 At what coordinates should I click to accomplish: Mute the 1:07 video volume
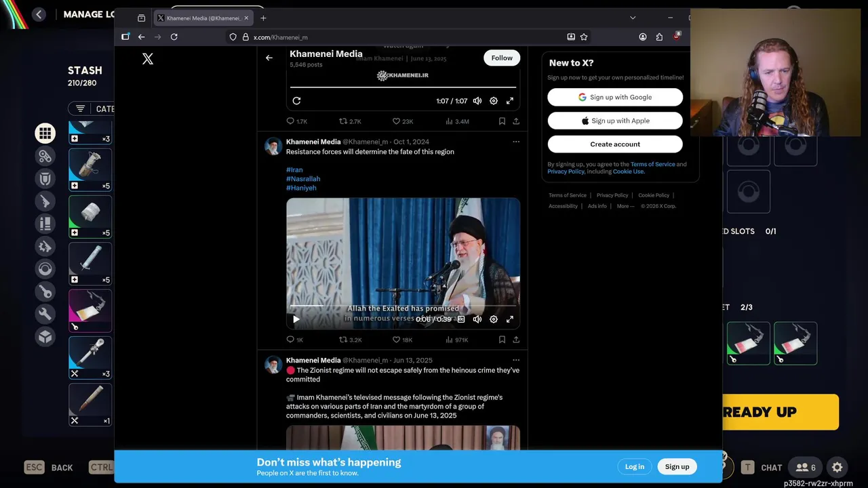coord(477,101)
